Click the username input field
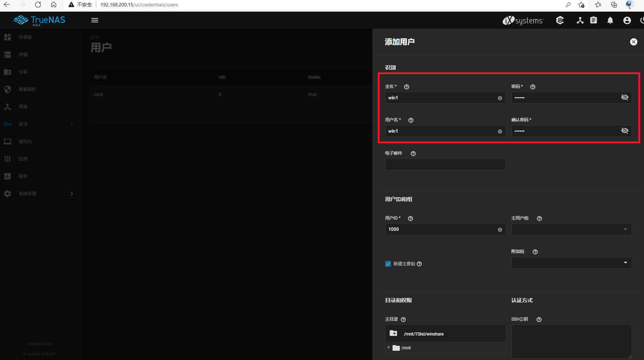The image size is (644, 360). tap(445, 131)
